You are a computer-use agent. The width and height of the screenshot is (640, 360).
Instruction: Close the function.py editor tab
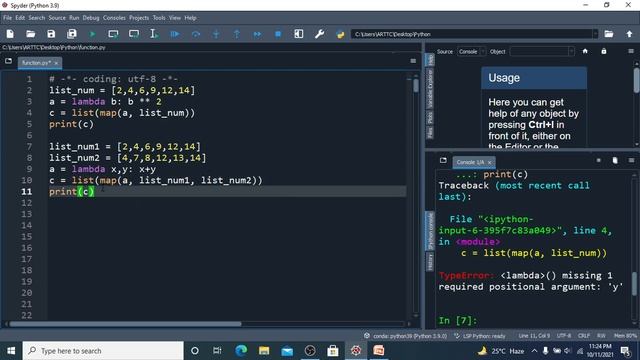(x=56, y=63)
